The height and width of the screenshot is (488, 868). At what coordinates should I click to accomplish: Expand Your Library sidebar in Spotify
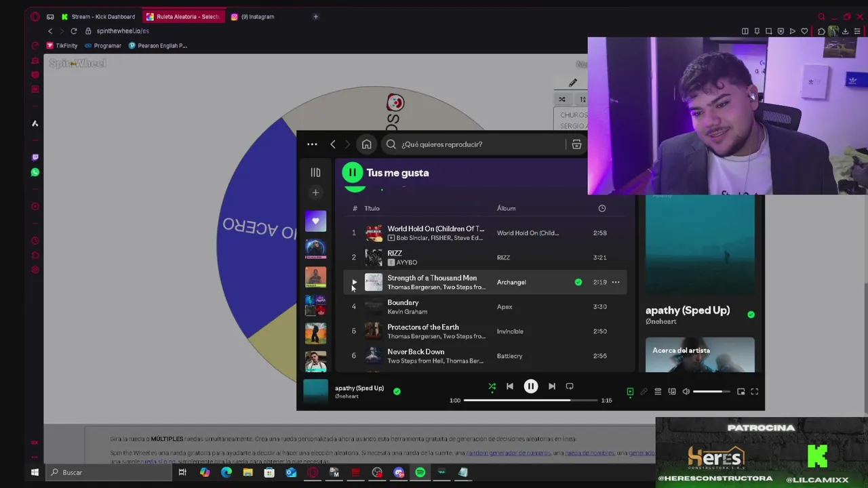coord(315,173)
